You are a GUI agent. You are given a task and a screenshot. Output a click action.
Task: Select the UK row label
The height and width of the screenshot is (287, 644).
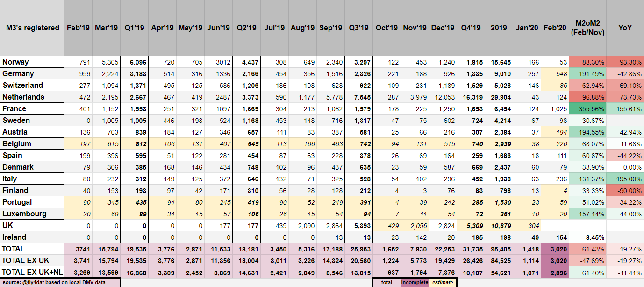[x=32, y=225]
